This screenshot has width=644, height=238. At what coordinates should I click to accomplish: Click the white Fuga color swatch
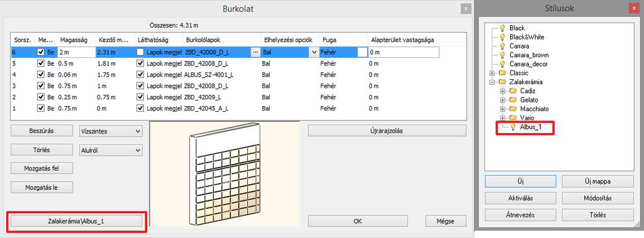point(362,52)
